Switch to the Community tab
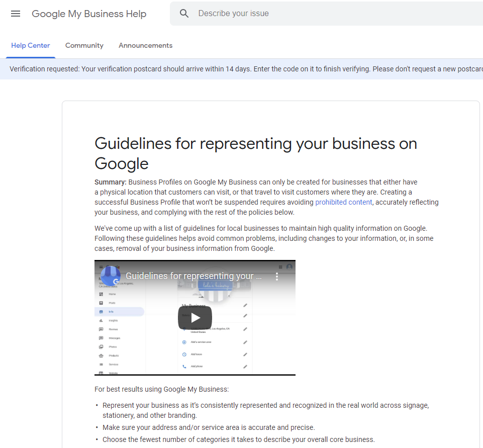The image size is (483, 448). coord(84,45)
